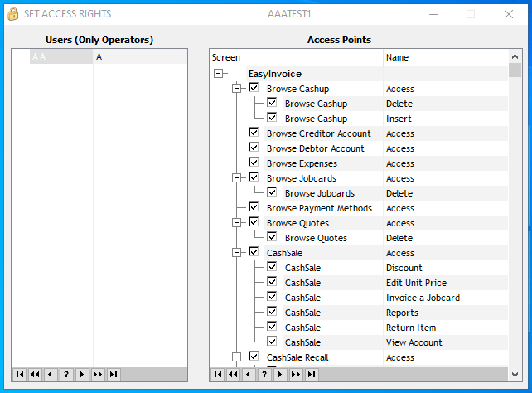Jump to last record in Access Points list
532x393 pixels.
pos(312,374)
